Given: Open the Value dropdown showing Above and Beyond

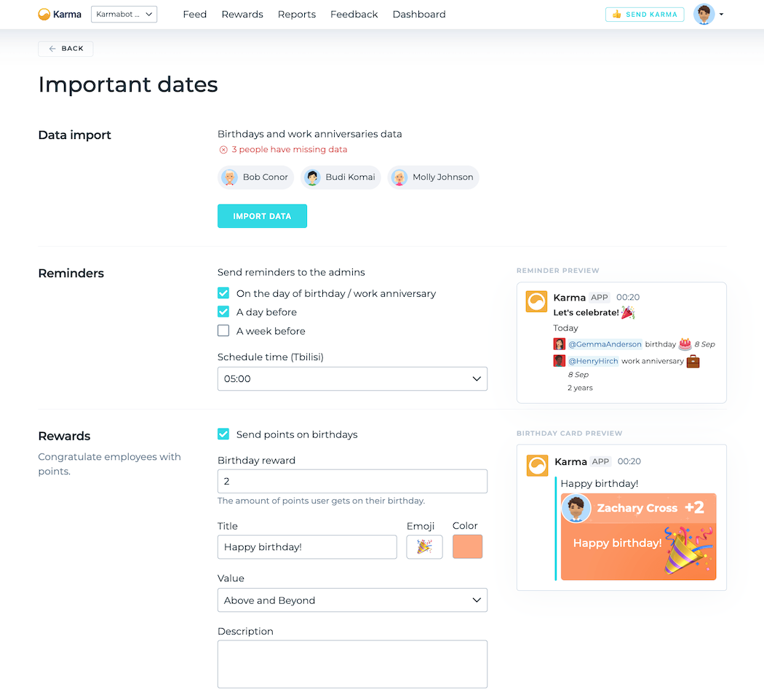Looking at the screenshot, I should [x=352, y=600].
